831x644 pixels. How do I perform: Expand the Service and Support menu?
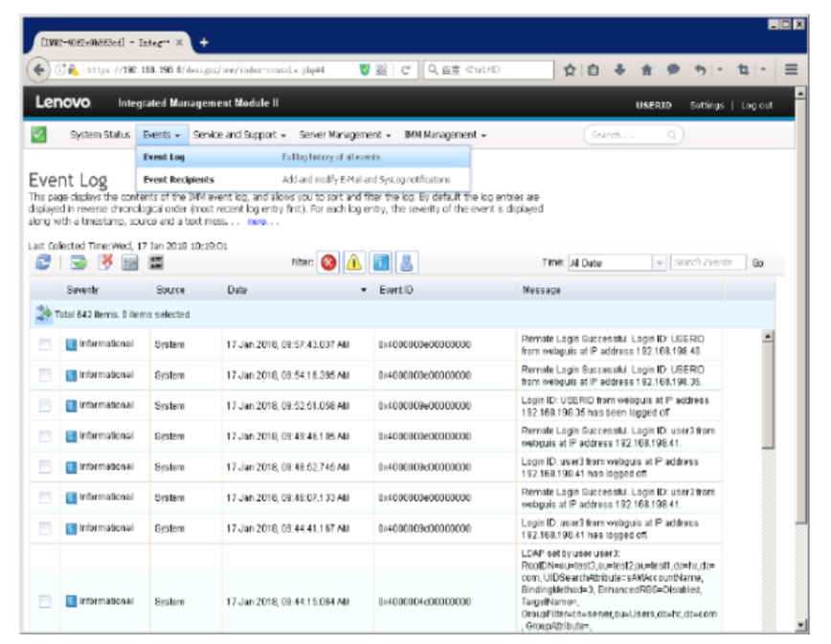[239, 135]
